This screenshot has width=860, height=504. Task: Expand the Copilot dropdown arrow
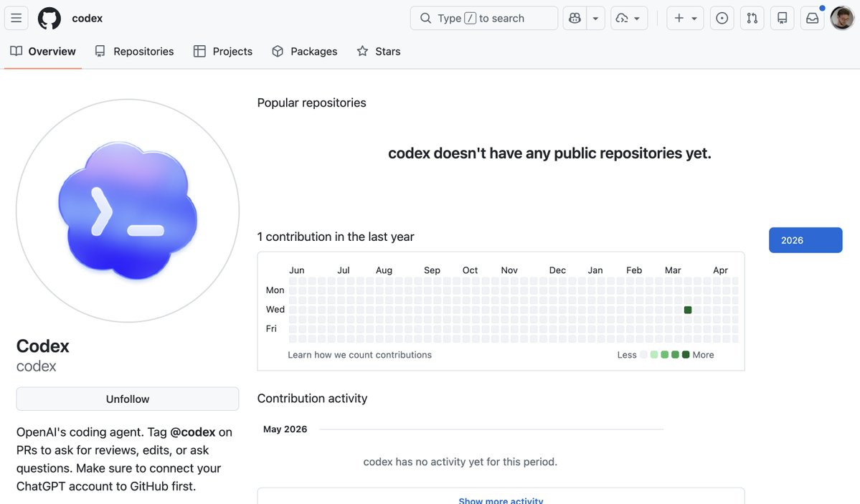click(x=595, y=18)
